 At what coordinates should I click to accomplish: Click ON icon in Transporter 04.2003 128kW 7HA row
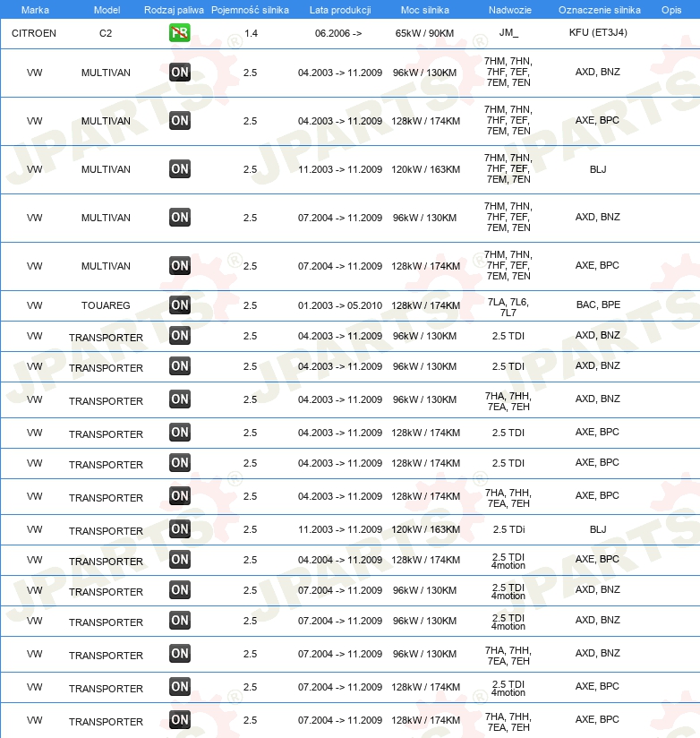(x=180, y=496)
